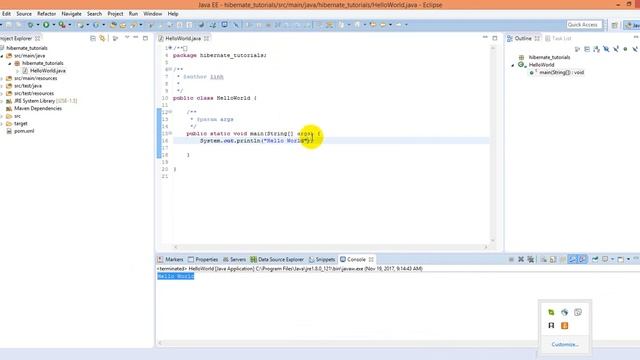Image resolution: width=640 pixels, height=360 pixels.
Task: Close the HelloWorld.java editor tab
Action: point(207,38)
